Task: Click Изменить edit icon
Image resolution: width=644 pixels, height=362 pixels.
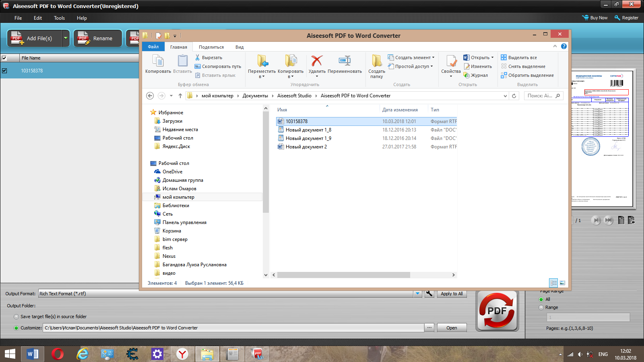Action: click(x=478, y=66)
